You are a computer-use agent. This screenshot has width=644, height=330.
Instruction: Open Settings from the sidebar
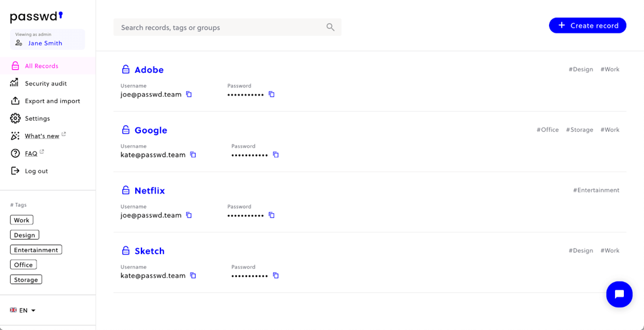[37, 119]
